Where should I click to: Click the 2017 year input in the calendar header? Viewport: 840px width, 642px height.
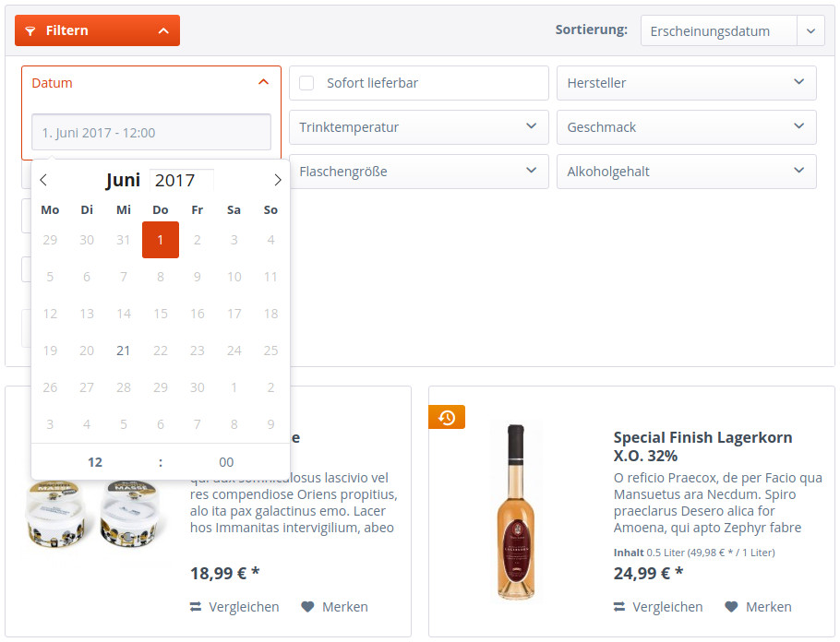(x=181, y=180)
